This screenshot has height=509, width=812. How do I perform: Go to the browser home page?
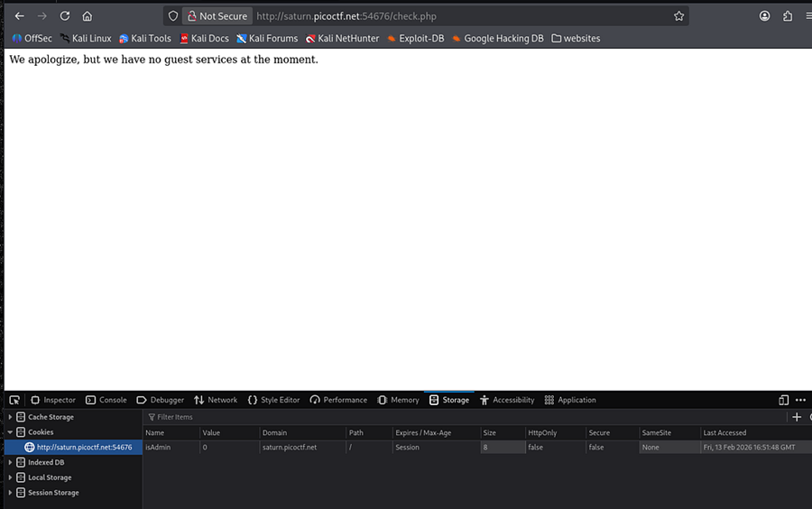(88, 16)
